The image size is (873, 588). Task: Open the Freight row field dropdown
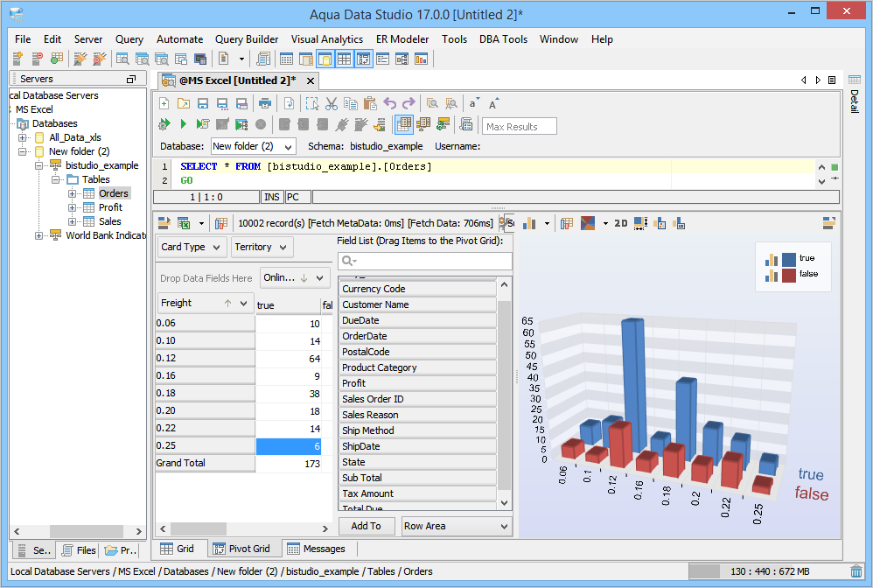click(x=206, y=303)
